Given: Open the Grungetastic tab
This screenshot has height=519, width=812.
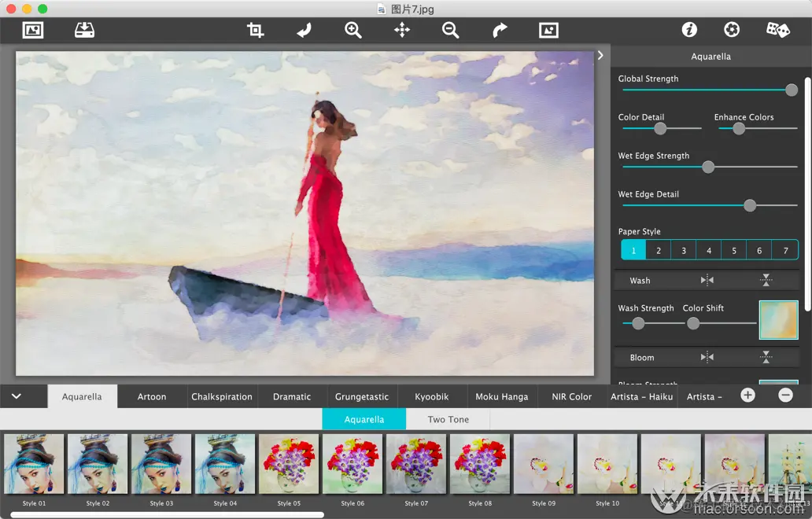Looking at the screenshot, I should tap(362, 396).
